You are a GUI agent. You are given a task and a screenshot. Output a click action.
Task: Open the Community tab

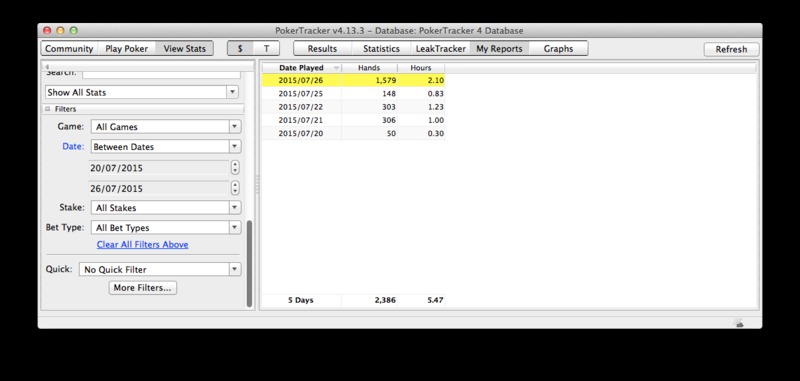coord(69,48)
